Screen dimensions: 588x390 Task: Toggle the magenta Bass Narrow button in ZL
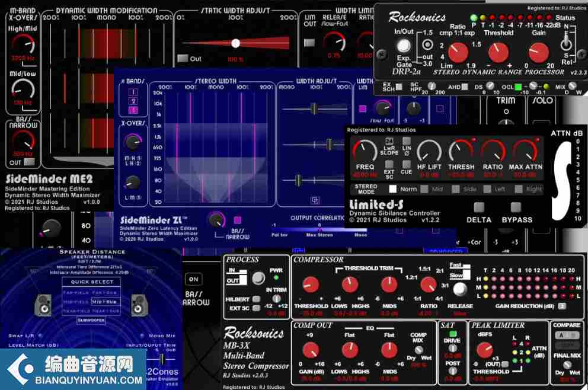tap(237, 220)
